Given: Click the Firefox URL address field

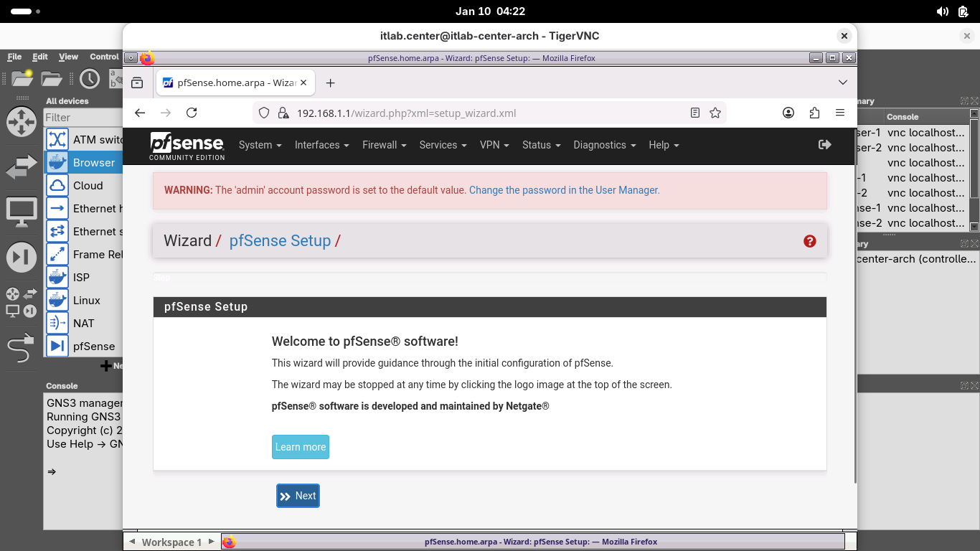Looking at the screenshot, I should [x=473, y=113].
